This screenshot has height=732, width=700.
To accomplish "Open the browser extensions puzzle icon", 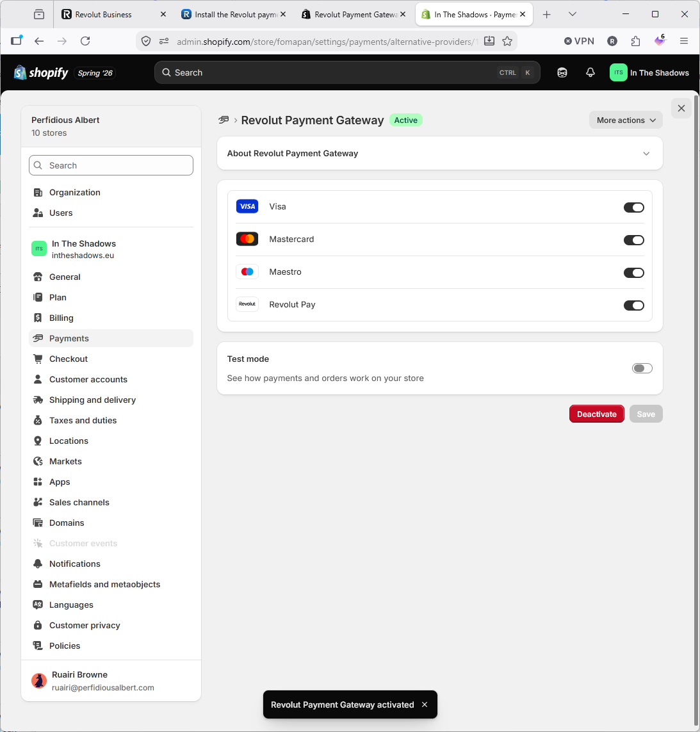I will pyautogui.click(x=635, y=41).
